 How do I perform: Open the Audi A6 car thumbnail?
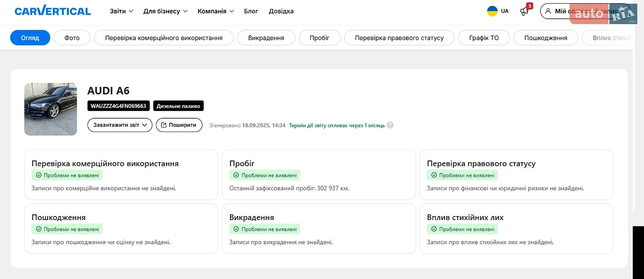click(x=51, y=109)
